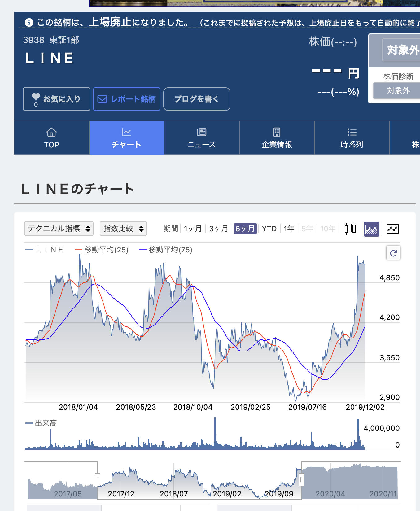Viewport: 420px width, 511px height.
Task: Open the テクニカル指標 dropdown
Action: click(x=59, y=229)
